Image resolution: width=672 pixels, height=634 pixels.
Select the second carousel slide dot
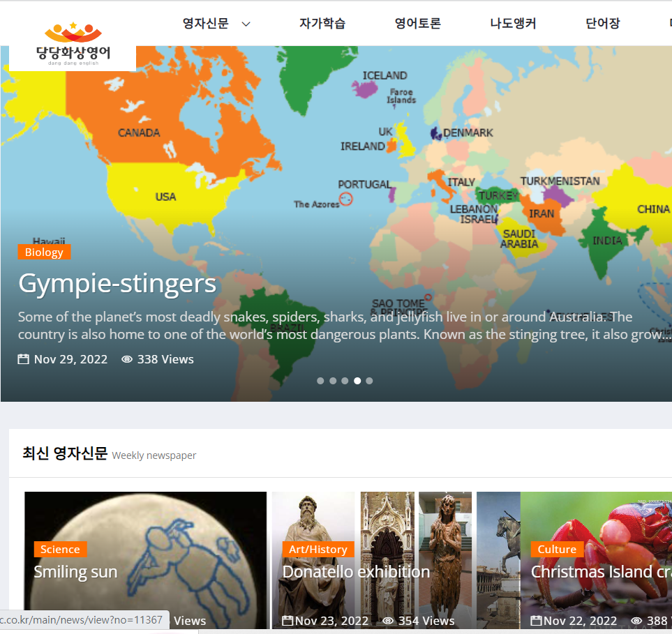click(333, 381)
